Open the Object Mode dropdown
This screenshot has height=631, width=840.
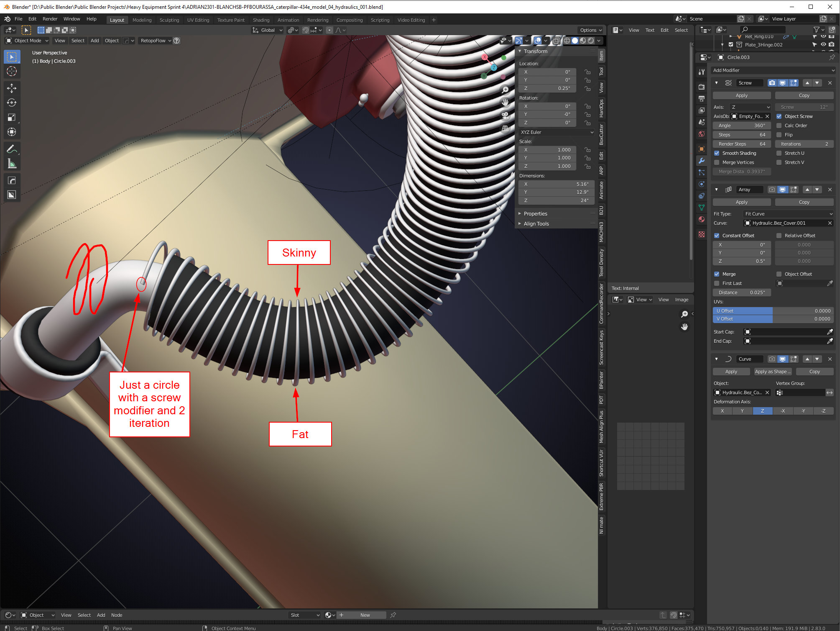pos(28,41)
